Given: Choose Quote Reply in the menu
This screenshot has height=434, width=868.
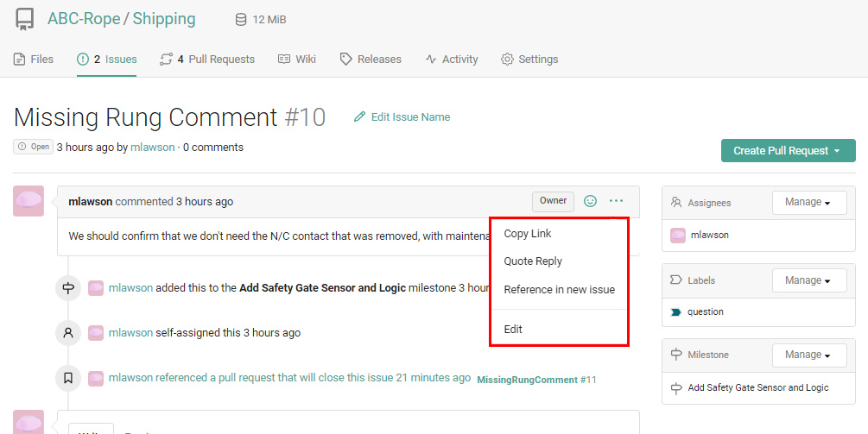Looking at the screenshot, I should pyautogui.click(x=533, y=261).
